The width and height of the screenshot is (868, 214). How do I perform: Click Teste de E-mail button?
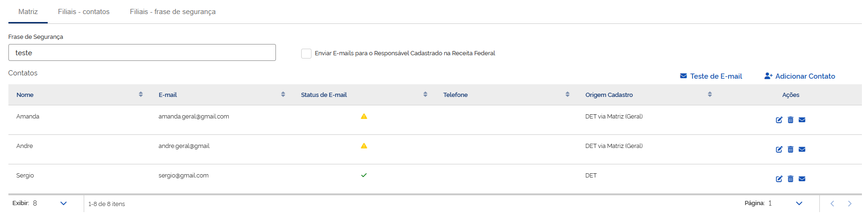tap(711, 76)
